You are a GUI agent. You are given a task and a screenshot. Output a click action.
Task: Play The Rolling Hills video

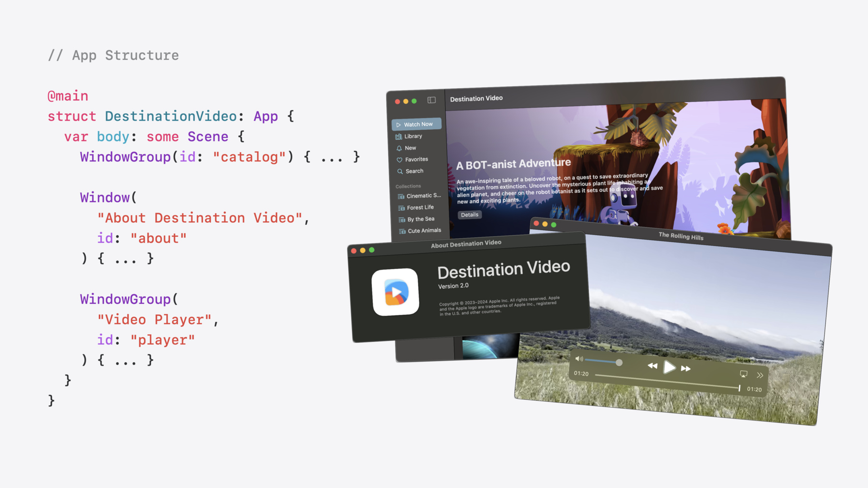pyautogui.click(x=669, y=367)
